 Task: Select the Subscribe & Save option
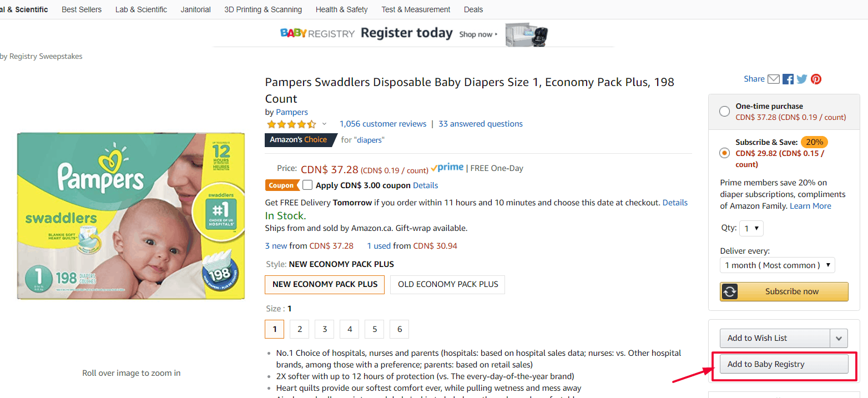[x=724, y=153]
